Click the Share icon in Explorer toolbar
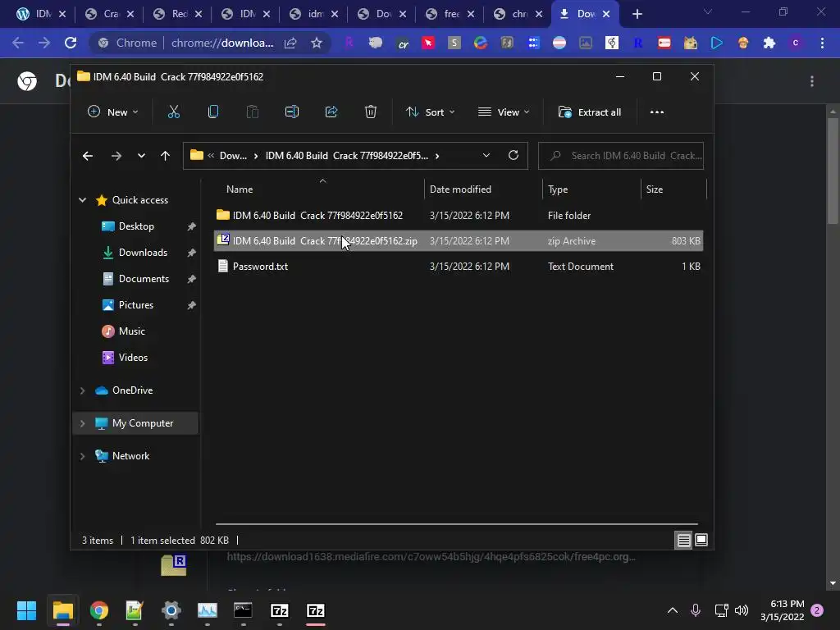The image size is (840, 630). click(331, 112)
